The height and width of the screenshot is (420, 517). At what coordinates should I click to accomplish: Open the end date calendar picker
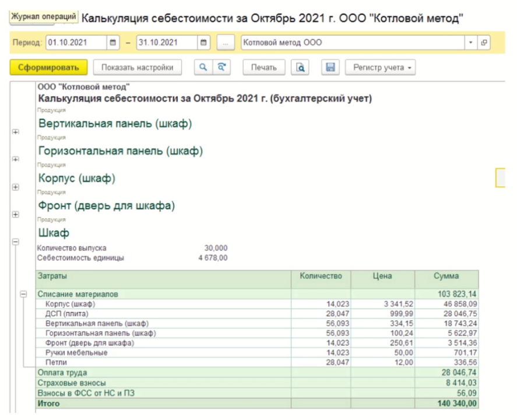point(203,43)
